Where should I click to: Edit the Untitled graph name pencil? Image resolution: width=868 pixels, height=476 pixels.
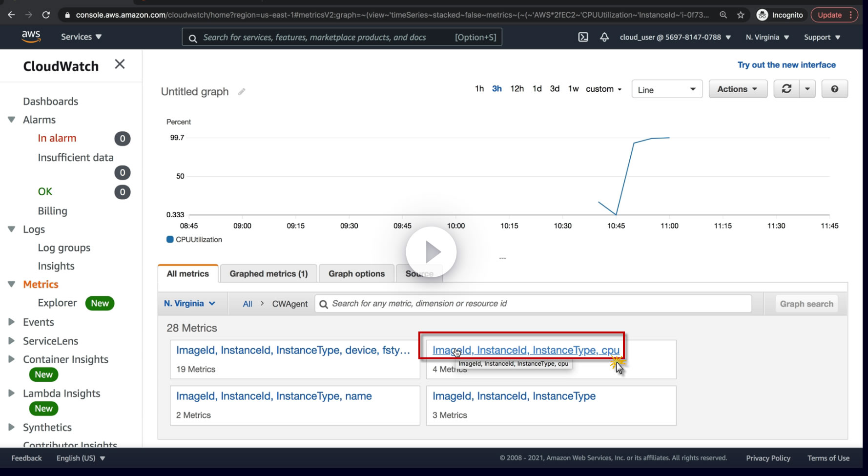241,92
